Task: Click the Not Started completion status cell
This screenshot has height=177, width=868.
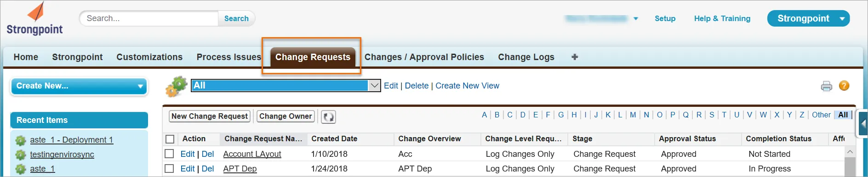Action: click(x=769, y=154)
